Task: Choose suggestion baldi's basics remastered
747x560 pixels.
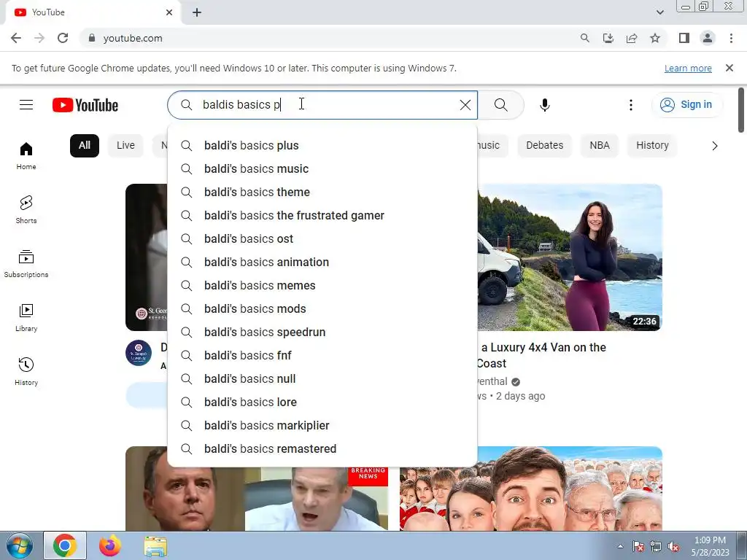Action: point(322,448)
